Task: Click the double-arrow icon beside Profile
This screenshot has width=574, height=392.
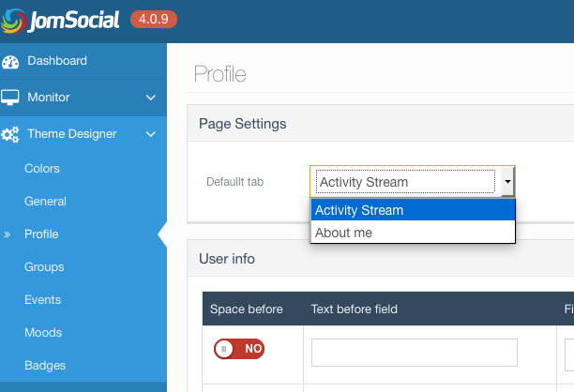Action: pos(7,234)
